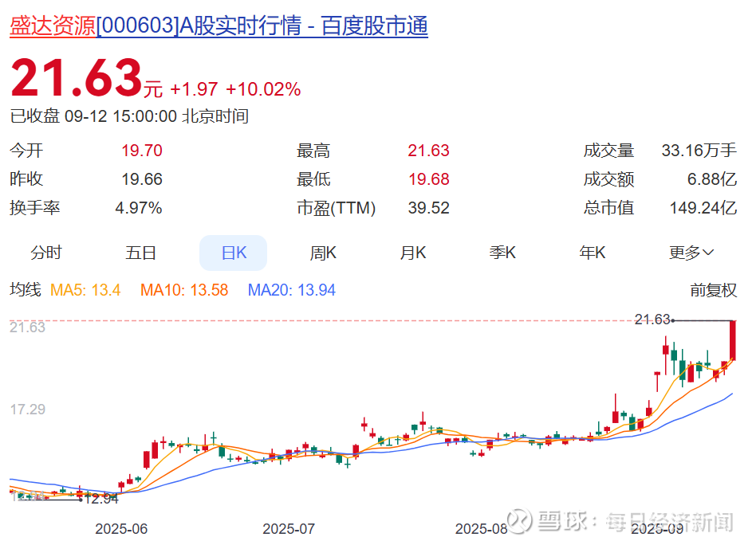Click the latest tall red limit-up candlestick

click(x=733, y=340)
